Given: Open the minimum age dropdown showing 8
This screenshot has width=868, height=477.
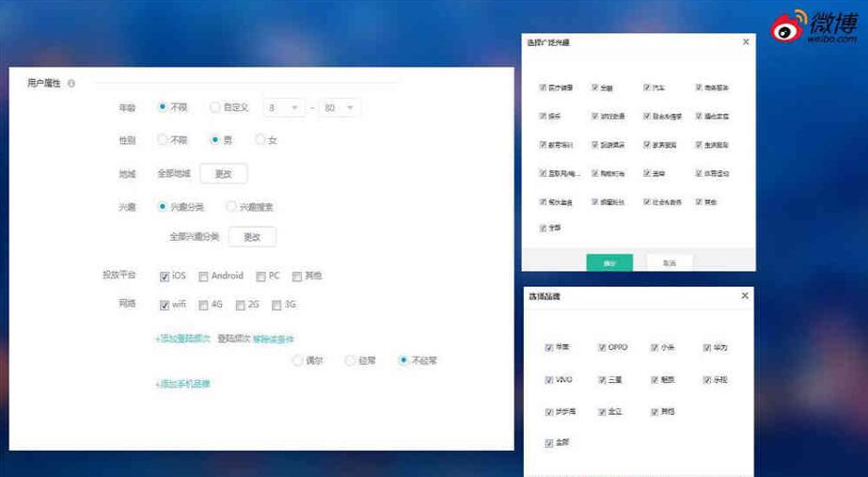Looking at the screenshot, I should tap(283, 107).
